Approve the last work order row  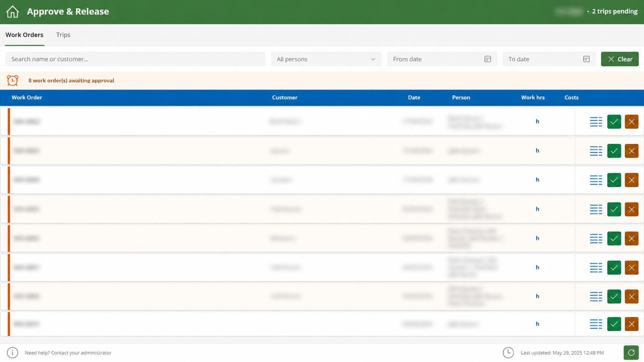(x=614, y=324)
